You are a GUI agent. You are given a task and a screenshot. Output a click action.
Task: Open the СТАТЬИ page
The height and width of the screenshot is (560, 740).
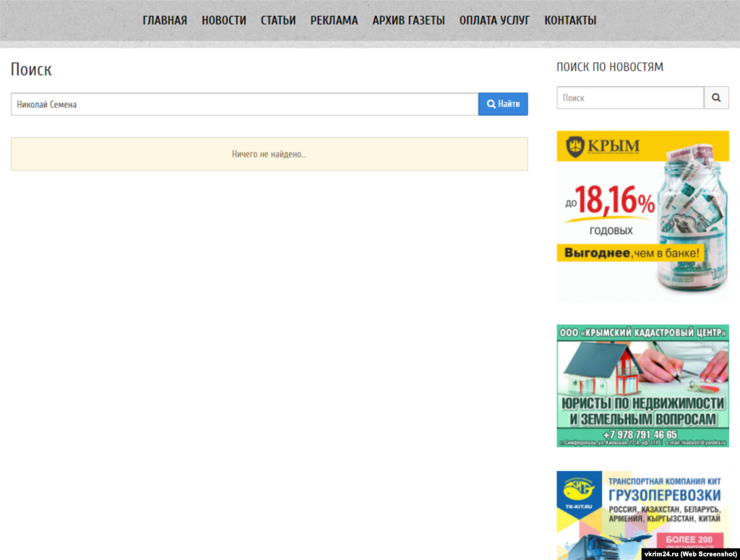[278, 20]
